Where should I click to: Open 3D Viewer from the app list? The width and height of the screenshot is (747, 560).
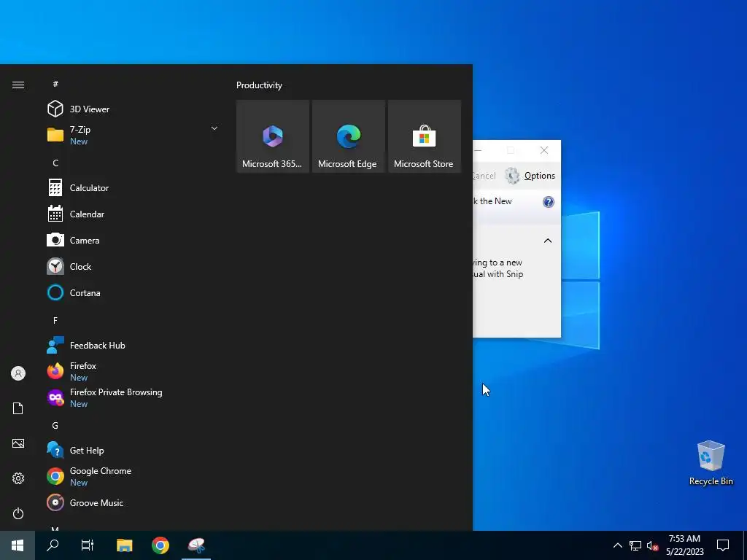(x=133, y=109)
